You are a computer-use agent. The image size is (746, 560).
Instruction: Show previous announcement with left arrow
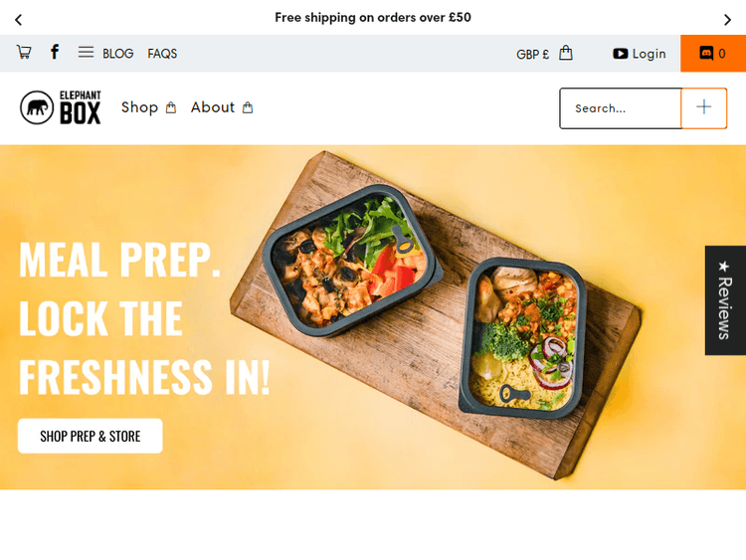[19, 20]
